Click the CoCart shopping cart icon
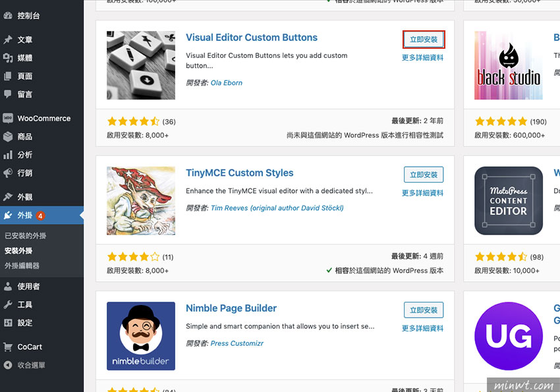Image resolution: width=560 pixels, height=392 pixels. (x=8, y=347)
